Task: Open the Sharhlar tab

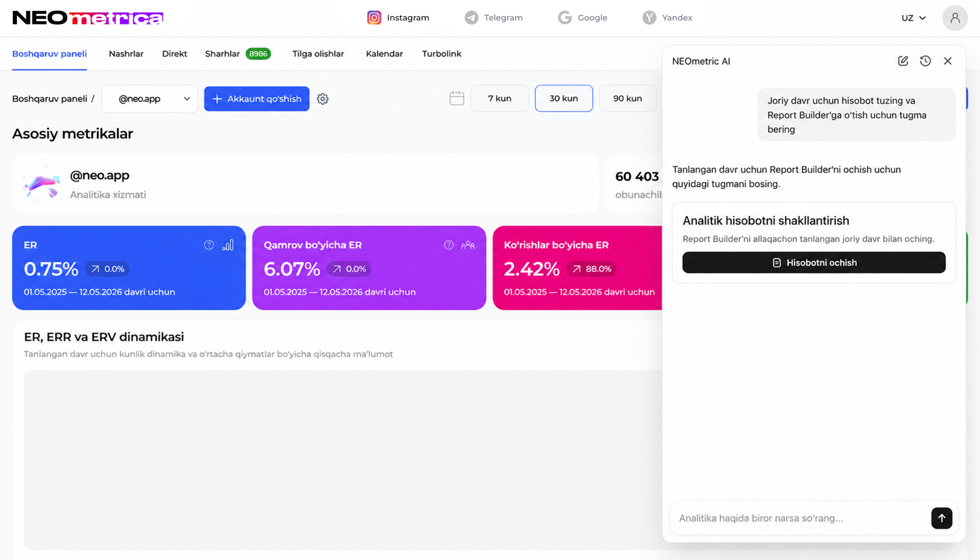Action: tap(222, 54)
